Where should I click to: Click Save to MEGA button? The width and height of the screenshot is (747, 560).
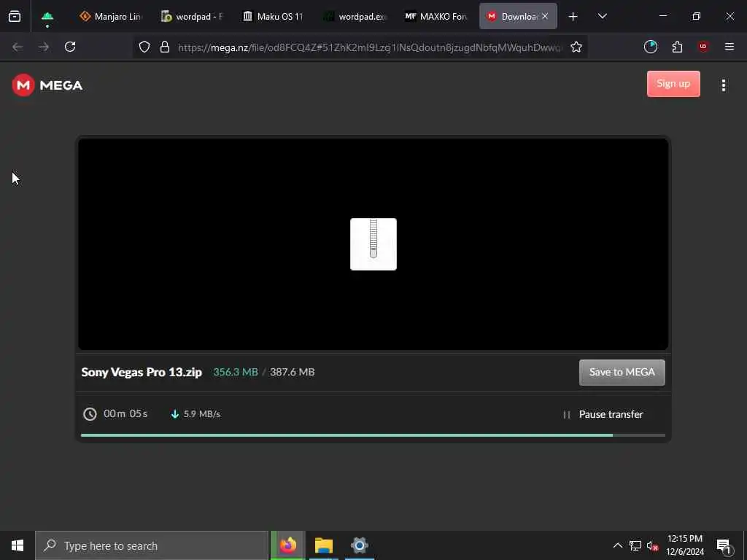[622, 373]
